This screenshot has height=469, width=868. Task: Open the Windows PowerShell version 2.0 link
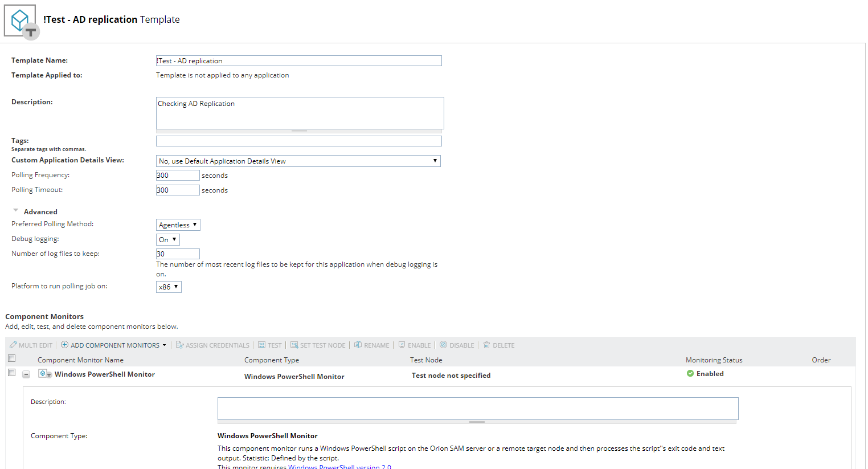[x=339, y=467]
